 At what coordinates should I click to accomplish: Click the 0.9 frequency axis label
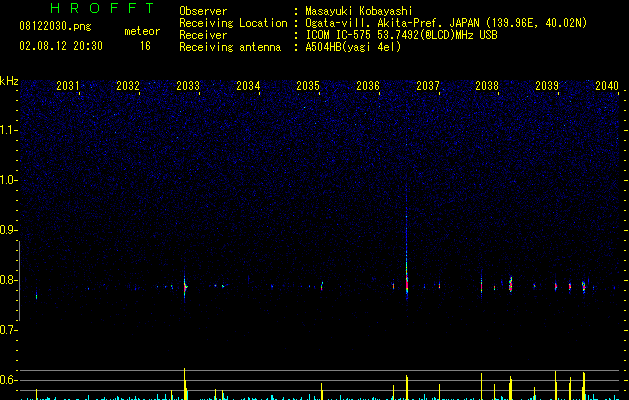(x=8, y=230)
